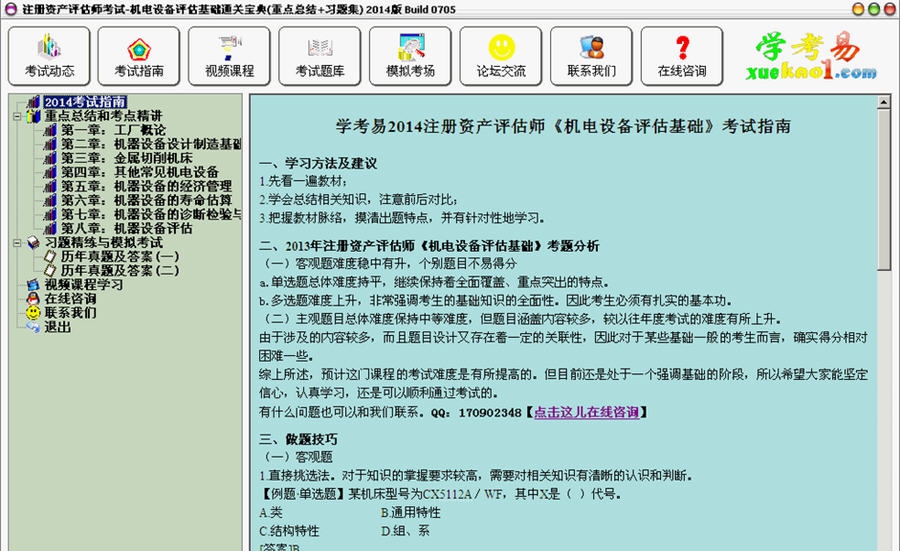This screenshot has width=900, height=551.
Task: Follow the 点击这儿在线咨询 link
Action: tap(586, 412)
